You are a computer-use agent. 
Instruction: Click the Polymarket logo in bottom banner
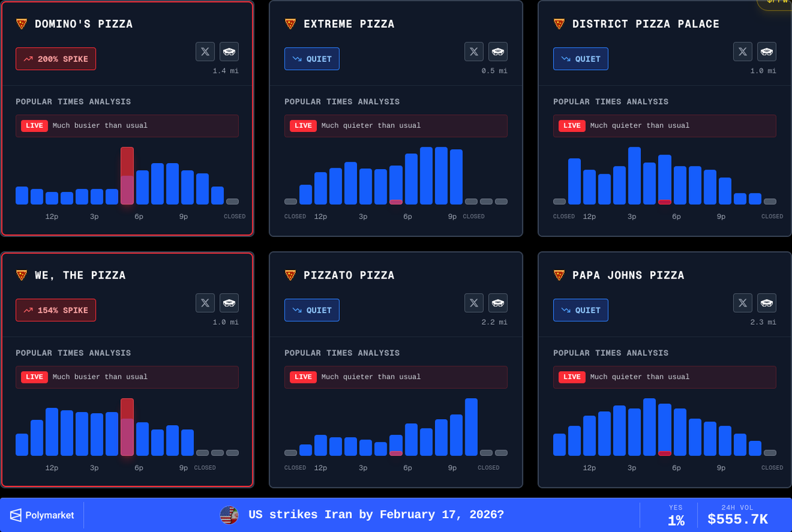(x=42, y=515)
